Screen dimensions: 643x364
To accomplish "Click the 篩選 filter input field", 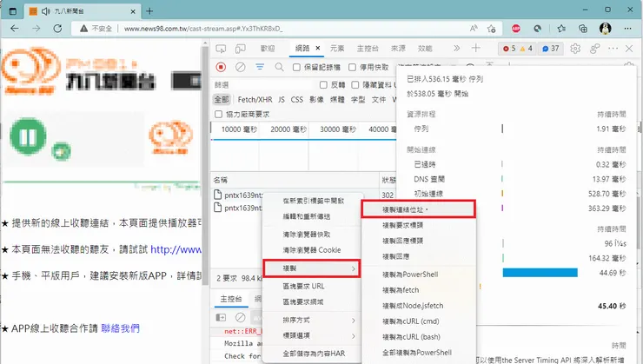I will tap(262, 85).
